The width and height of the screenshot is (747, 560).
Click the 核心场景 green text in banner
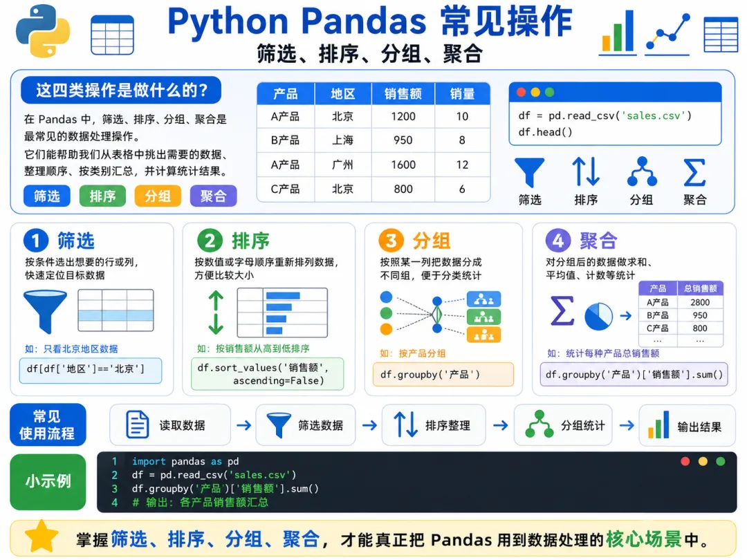[x=644, y=539]
